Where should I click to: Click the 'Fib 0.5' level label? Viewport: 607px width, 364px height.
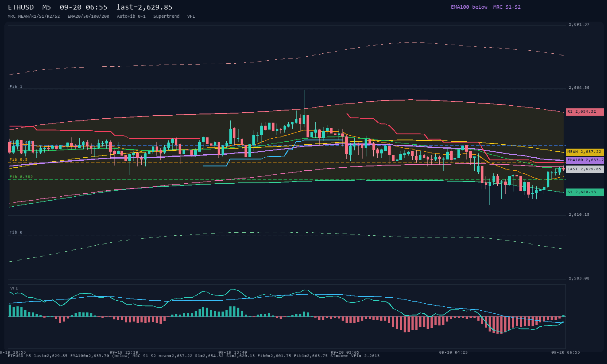(x=19, y=159)
